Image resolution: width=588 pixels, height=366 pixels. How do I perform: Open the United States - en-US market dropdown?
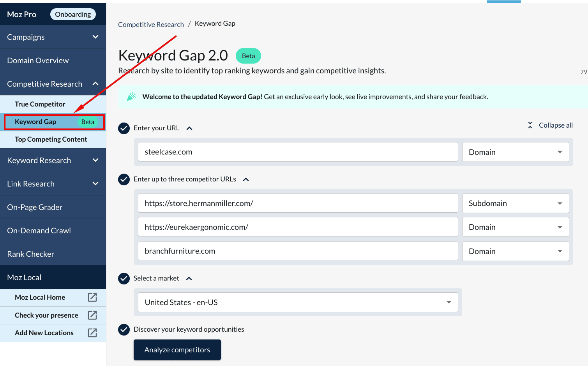tap(298, 302)
